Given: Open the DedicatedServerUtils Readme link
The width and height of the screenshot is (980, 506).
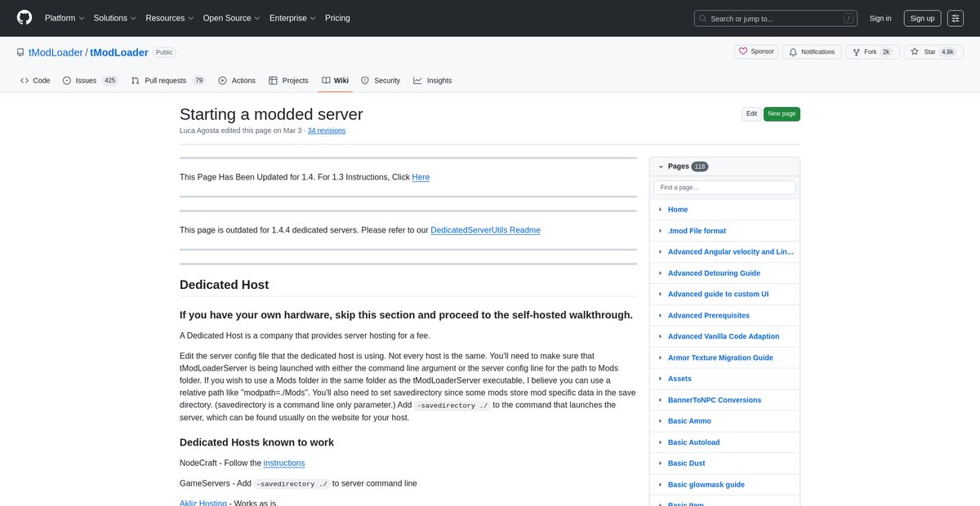Looking at the screenshot, I should [486, 230].
